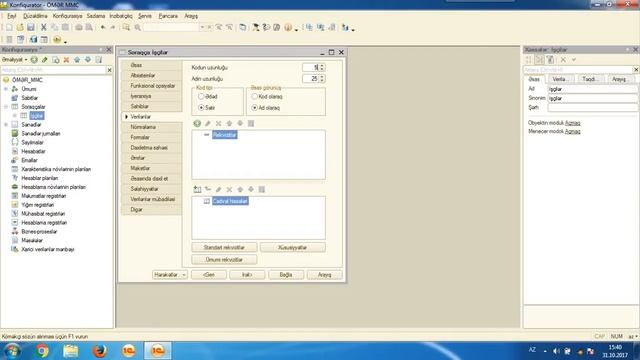Select the Sətir code type radio
The width and height of the screenshot is (640, 360).
click(x=201, y=108)
